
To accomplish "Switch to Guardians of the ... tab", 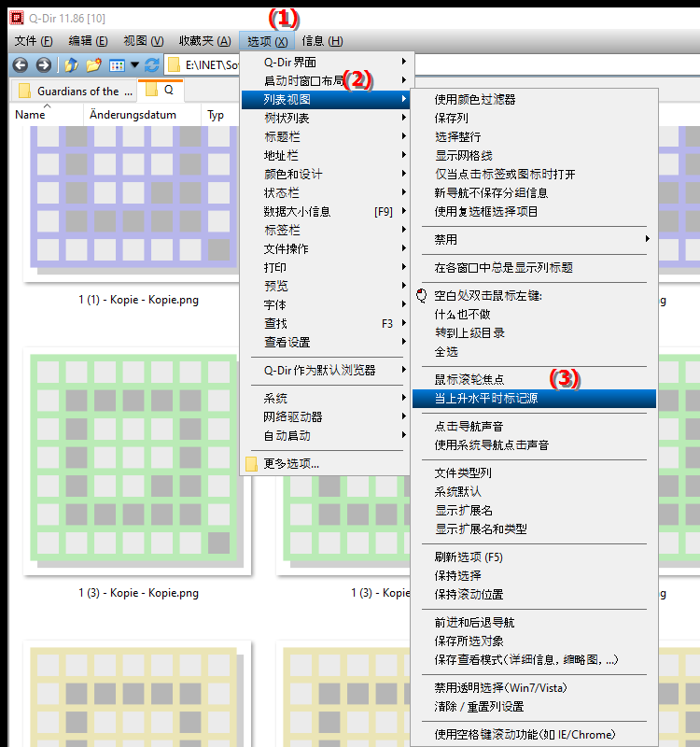I will click(74, 91).
